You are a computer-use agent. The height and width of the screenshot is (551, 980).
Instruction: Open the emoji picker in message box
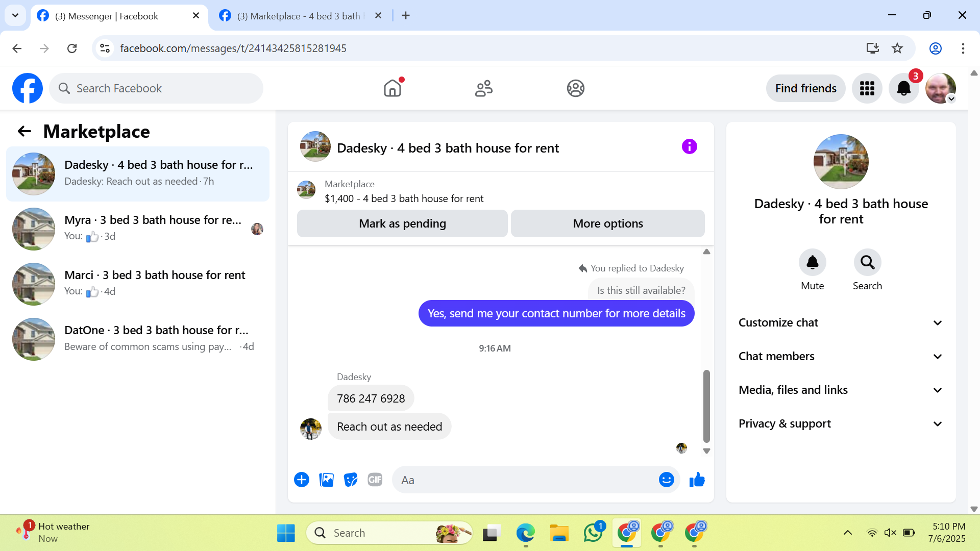pyautogui.click(x=666, y=480)
